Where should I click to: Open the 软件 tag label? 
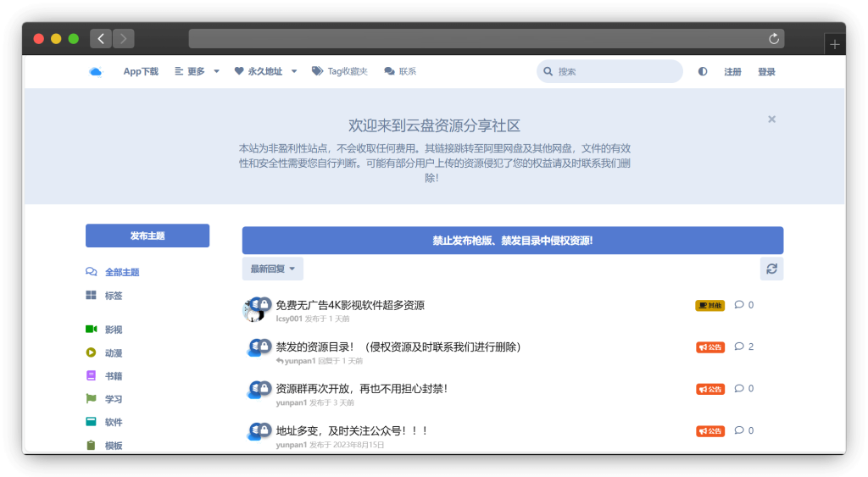tap(114, 422)
